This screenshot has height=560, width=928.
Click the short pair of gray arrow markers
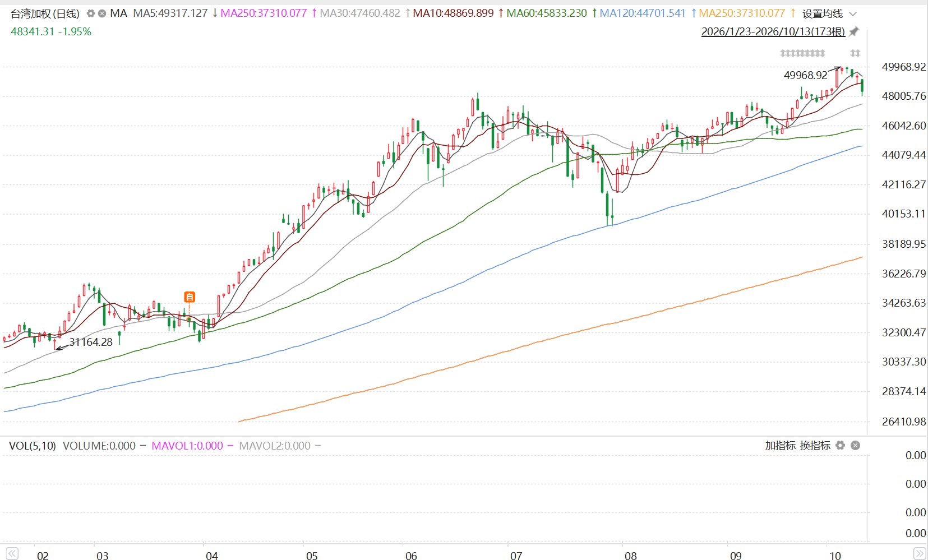tap(855, 53)
